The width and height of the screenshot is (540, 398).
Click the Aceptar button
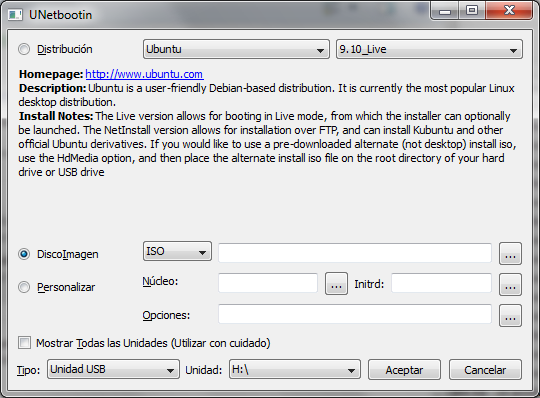[404, 370]
